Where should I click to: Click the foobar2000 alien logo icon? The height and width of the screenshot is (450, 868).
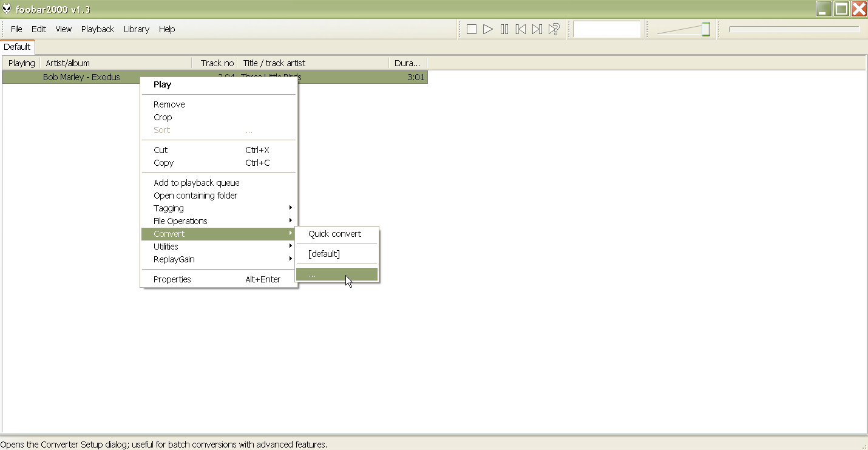(7, 9)
